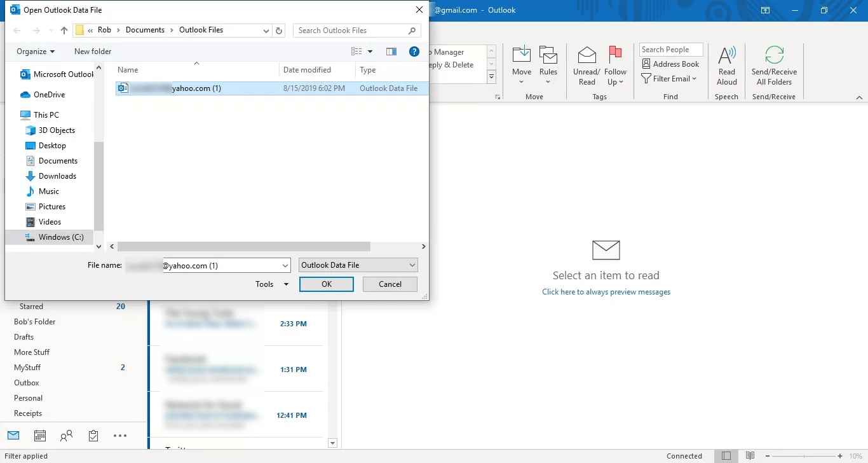Open the Receipts folder in Outlook
The image size is (868, 463).
28,413
